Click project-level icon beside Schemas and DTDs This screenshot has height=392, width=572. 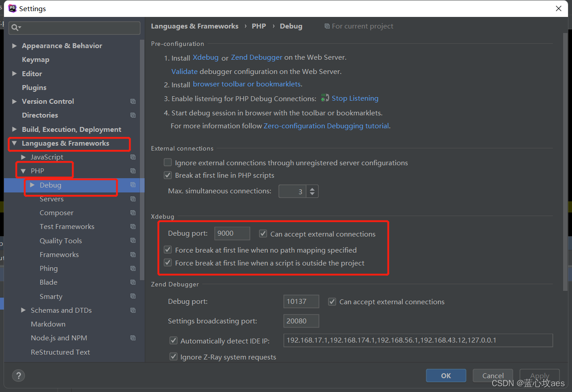(133, 310)
